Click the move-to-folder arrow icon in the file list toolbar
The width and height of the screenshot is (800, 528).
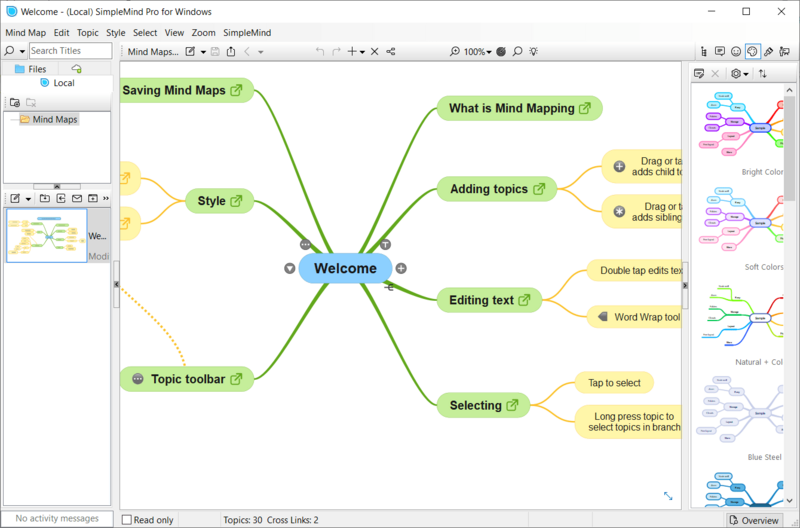pyautogui.click(x=61, y=198)
